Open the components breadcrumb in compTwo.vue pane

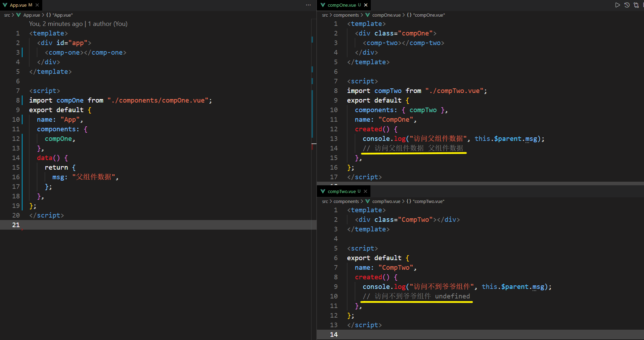346,201
